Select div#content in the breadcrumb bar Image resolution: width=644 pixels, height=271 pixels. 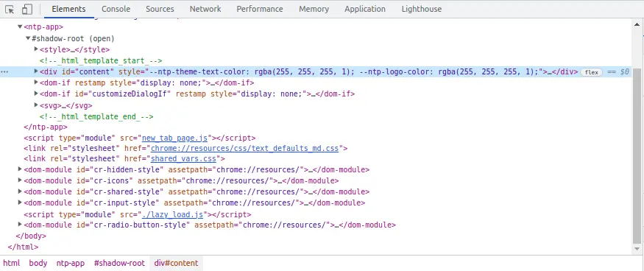(176, 263)
